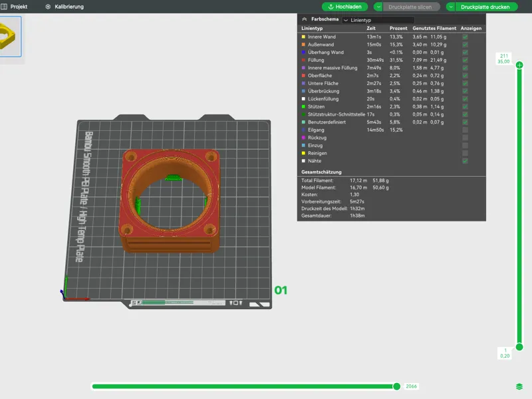Enable Eilgang display checkbox
The height and width of the screenshot is (399, 532).
[465, 130]
